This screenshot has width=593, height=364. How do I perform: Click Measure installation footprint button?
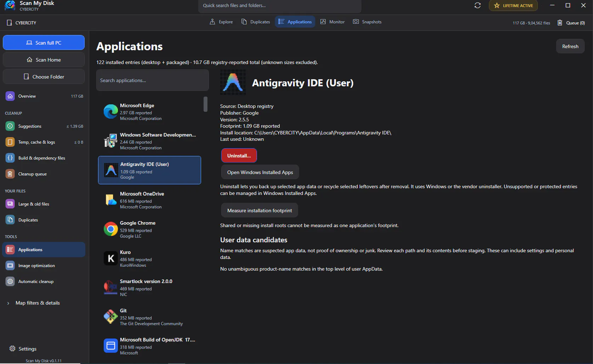click(x=260, y=210)
